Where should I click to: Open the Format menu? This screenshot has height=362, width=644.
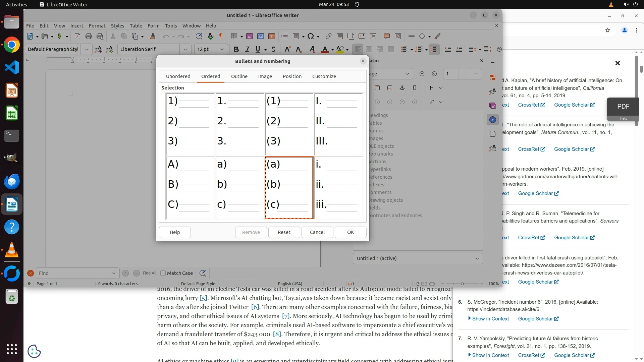pos(97,25)
